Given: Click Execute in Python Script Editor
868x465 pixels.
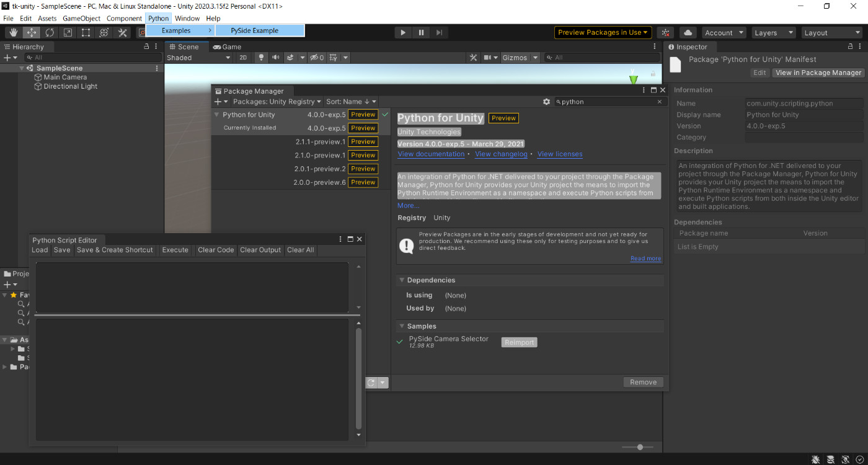Looking at the screenshot, I should [175, 250].
